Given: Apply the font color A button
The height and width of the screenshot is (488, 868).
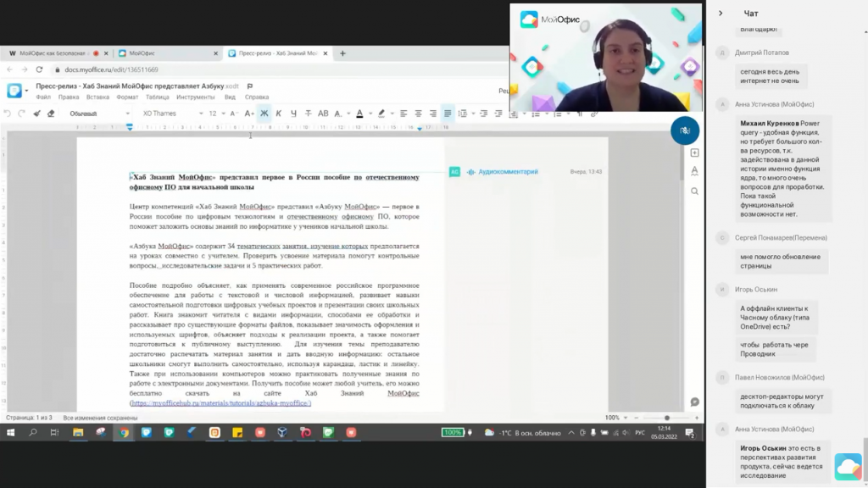Looking at the screenshot, I should coord(359,114).
